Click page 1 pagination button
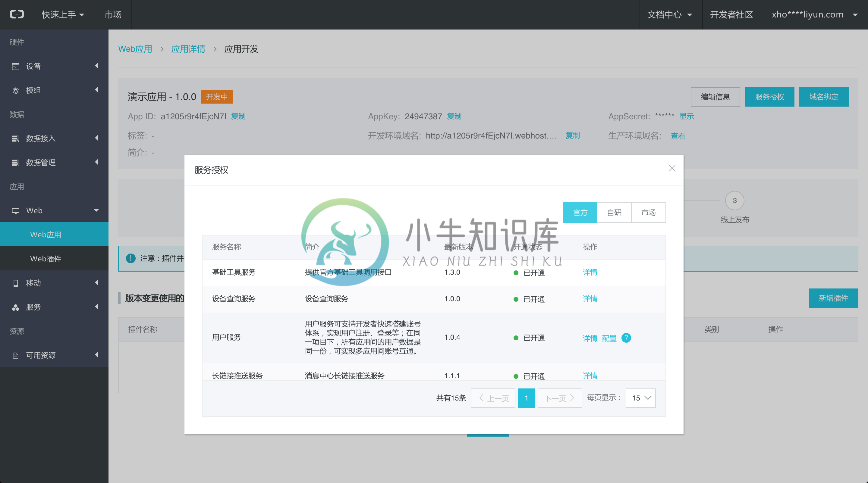The image size is (868, 483). pyautogui.click(x=526, y=398)
